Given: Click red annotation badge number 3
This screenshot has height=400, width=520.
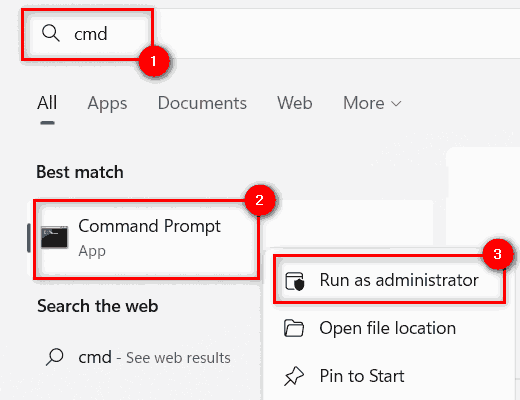Looking at the screenshot, I should point(498,254).
